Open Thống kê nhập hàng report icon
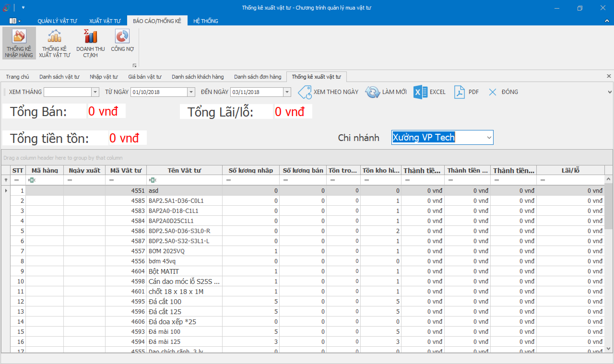Viewport: 614px width, 364px height. point(19,36)
